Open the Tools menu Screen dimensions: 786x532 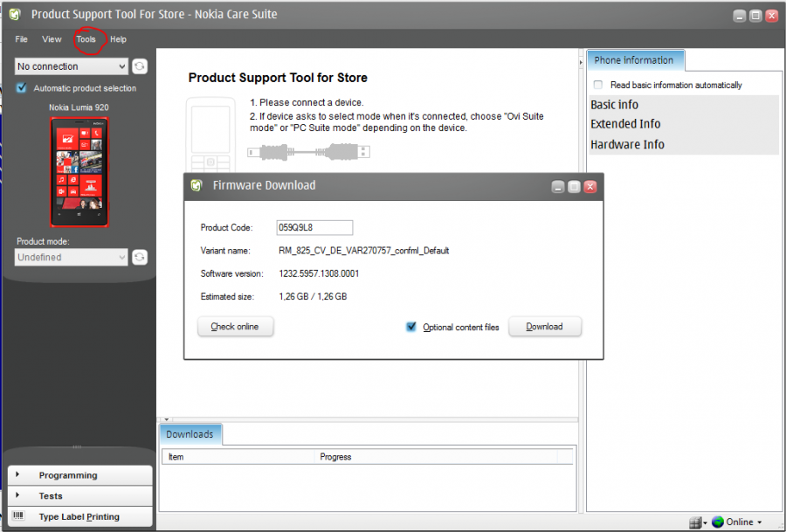click(86, 39)
